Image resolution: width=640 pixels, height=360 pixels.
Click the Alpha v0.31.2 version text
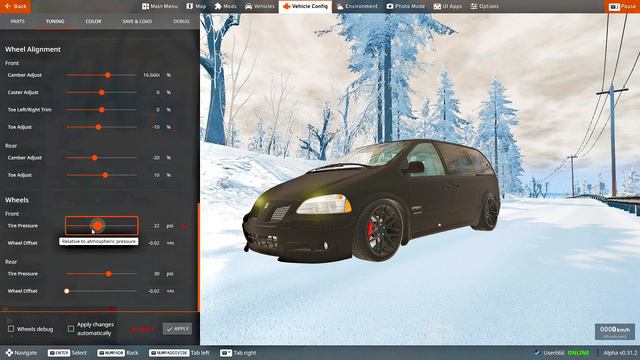coord(620,353)
